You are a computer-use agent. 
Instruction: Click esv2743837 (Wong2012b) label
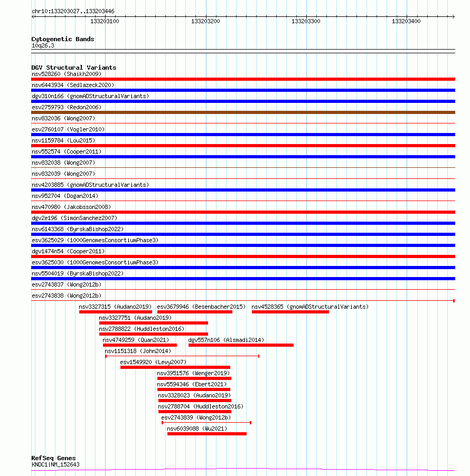pyautogui.click(x=67, y=284)
